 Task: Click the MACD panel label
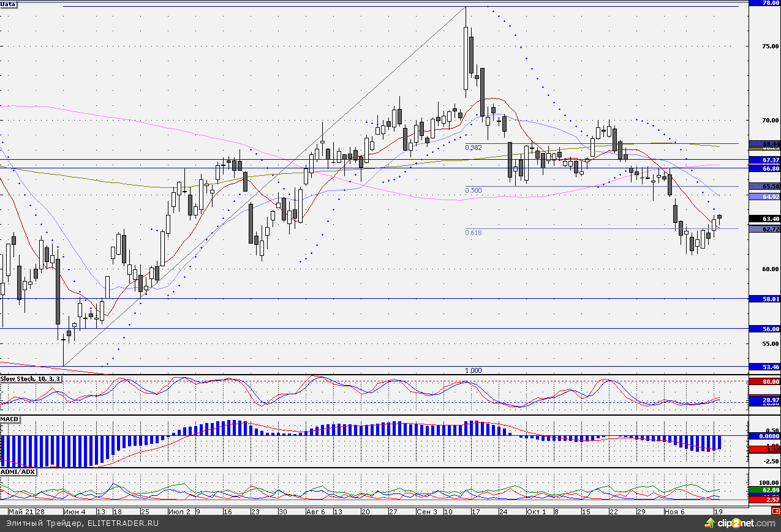10,419
